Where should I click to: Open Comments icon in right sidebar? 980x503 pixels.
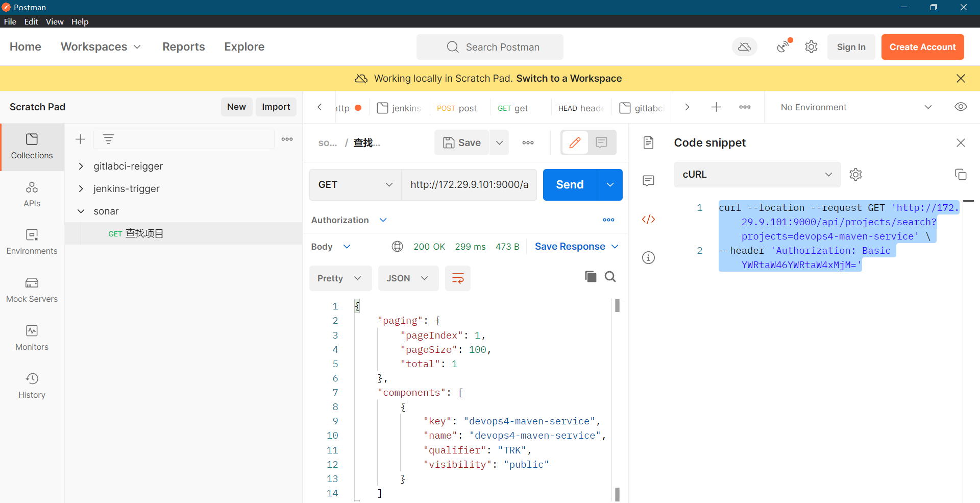648,181
